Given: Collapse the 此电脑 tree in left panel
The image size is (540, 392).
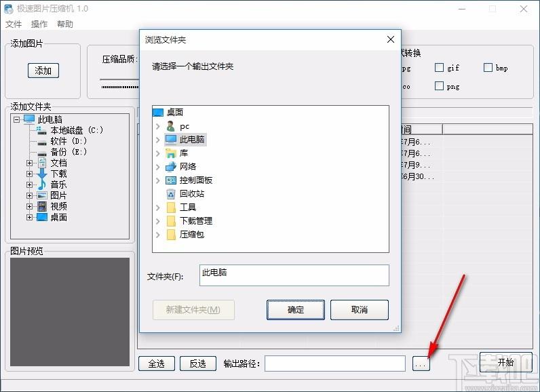Looking at the screenshot, I should point(16,120).
